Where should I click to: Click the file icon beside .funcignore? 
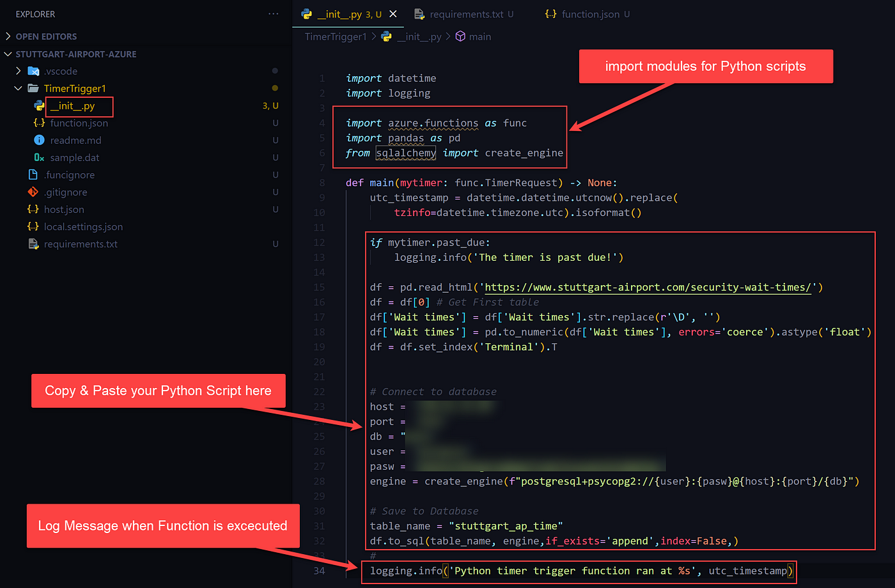click(33, 174)
